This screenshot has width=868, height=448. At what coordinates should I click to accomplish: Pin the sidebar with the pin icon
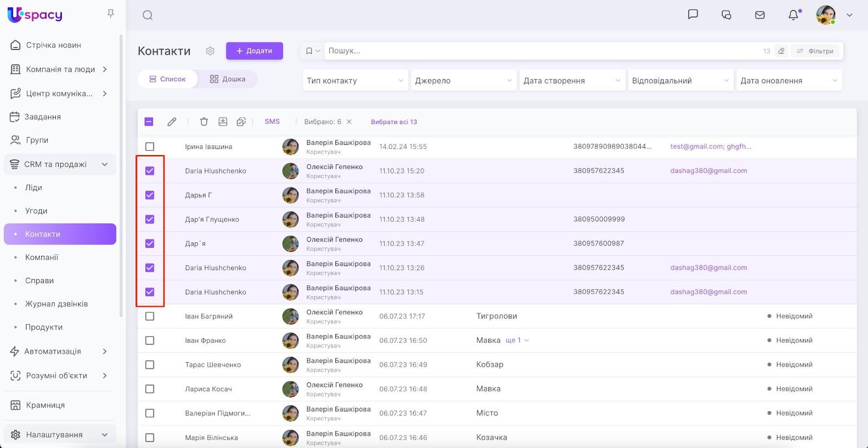pos(111,14)
